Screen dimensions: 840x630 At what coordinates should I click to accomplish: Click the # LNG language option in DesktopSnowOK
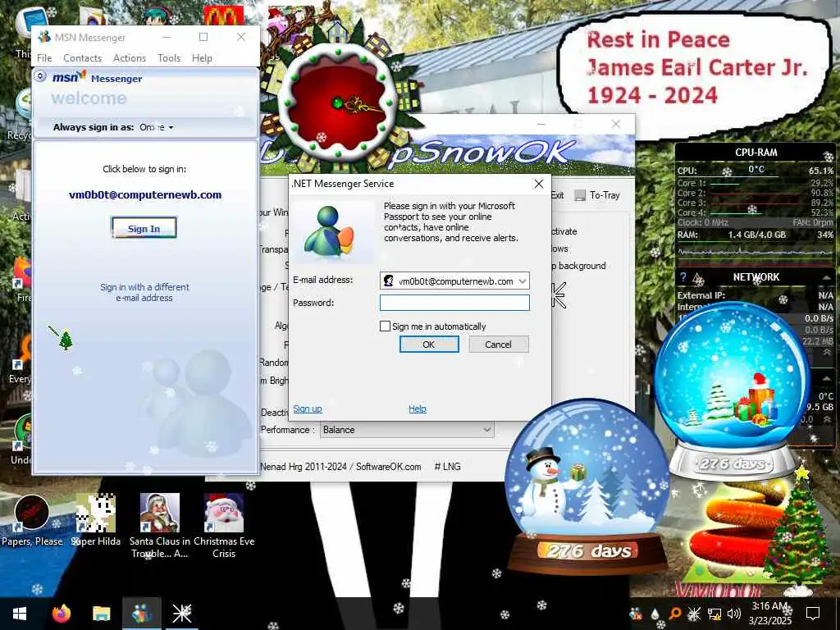click(x=447, y=467)
